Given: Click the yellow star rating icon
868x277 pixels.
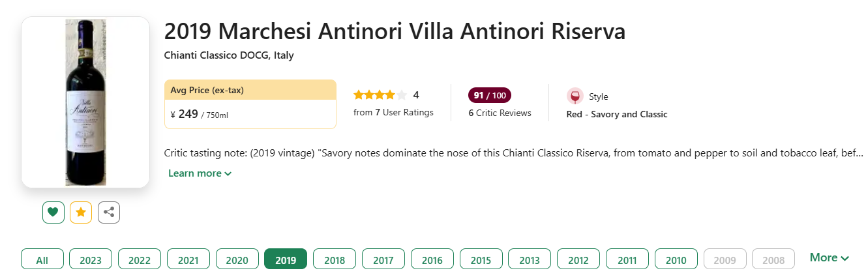Looking at the screenshot, I should point(81,212).
